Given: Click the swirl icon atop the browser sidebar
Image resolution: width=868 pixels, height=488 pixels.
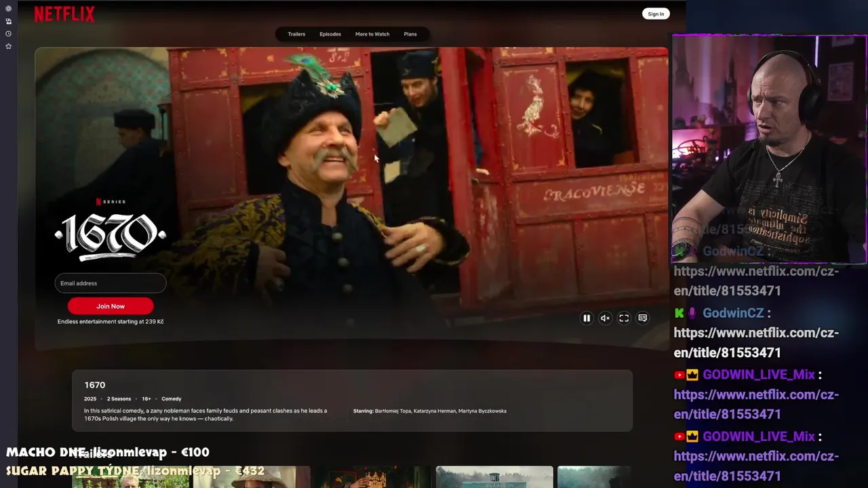Looking at the screenshot, I should pyautogui.click(x=9, y=9).
